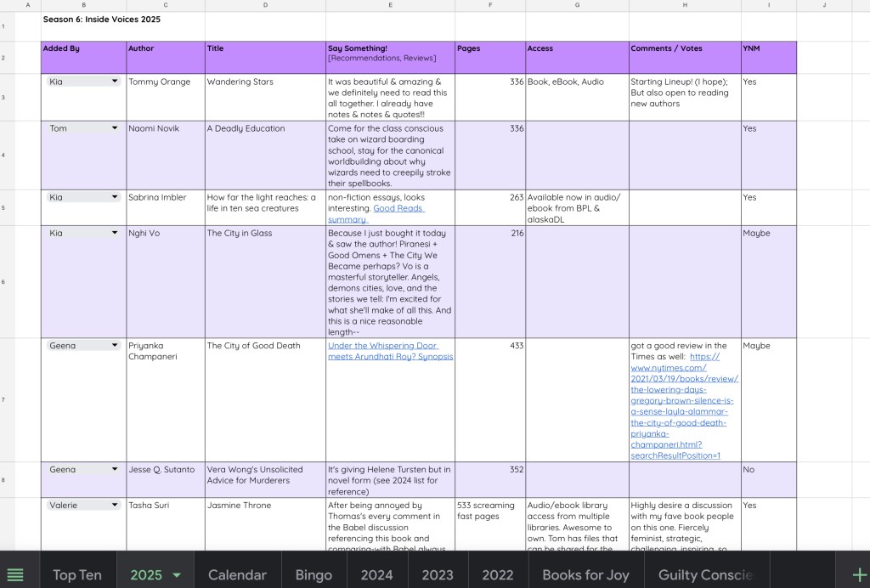Expand Added By dropdown for The City in Glass
870x588 pixels.
point(115,233)
